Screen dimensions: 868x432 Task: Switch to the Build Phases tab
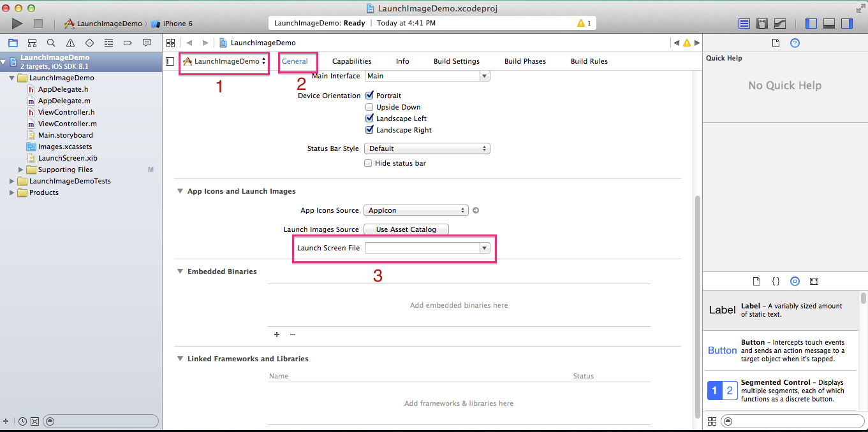525,61
